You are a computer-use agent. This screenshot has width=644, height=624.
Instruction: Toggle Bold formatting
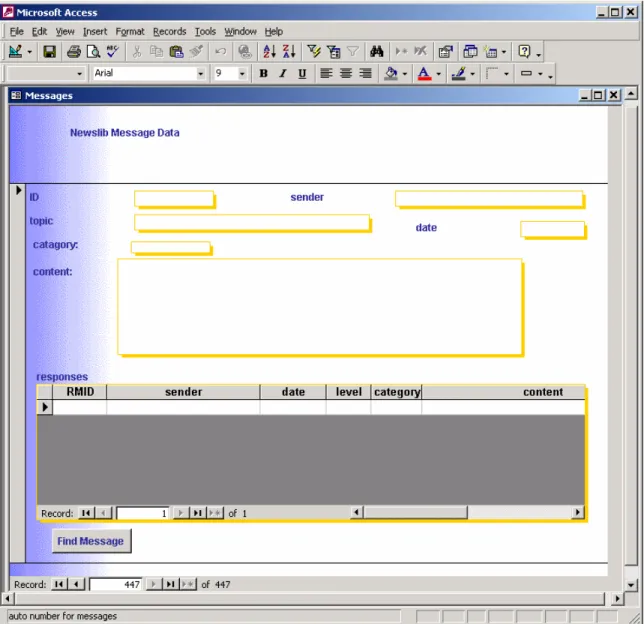click(263, 74)
